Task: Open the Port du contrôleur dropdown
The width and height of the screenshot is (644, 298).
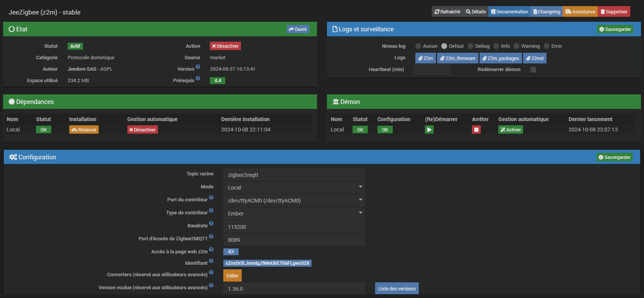Action: (x=294, y=201)
